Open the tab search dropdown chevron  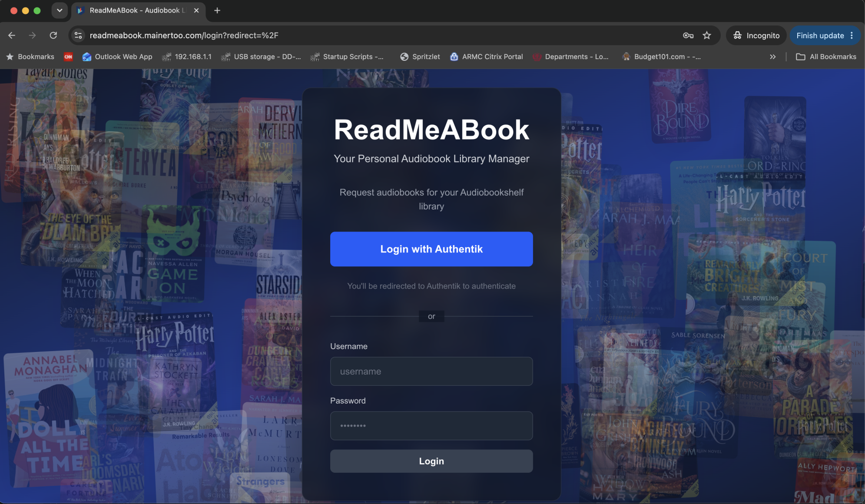[x=60, y=10]
